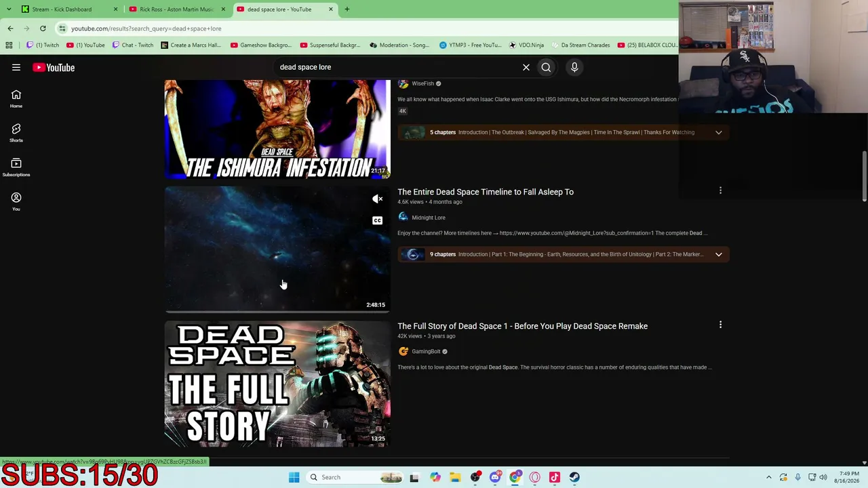Open the YouTube guide hamburger menu
868x488 pixels.
(16, 67)
